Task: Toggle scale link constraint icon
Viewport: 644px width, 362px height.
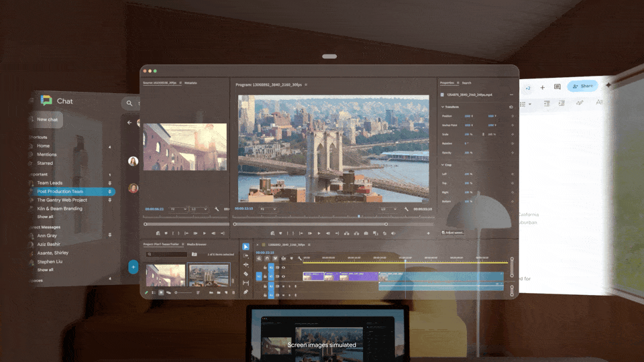Action: pyautogui.click(x=483, y=134)
